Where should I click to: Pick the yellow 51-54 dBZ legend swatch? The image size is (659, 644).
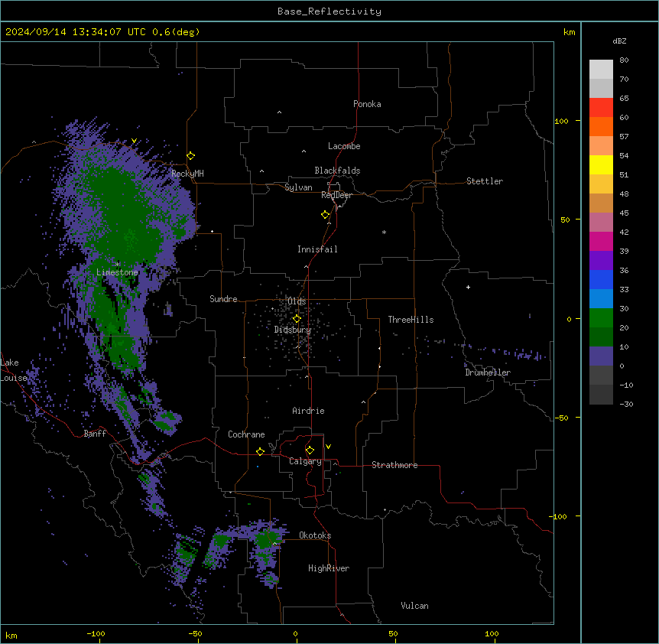coord(601,164)
